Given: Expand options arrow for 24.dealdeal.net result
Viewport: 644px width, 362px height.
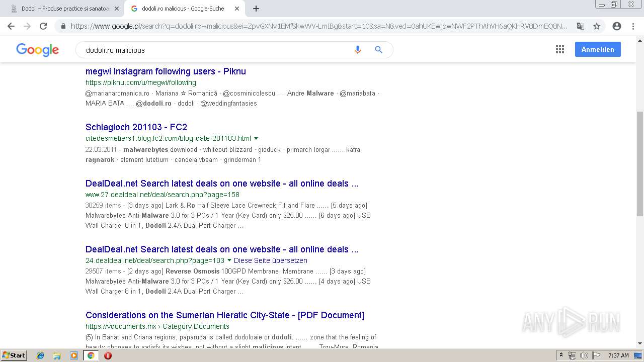Looking at the screenshot, I should point(229,260).
